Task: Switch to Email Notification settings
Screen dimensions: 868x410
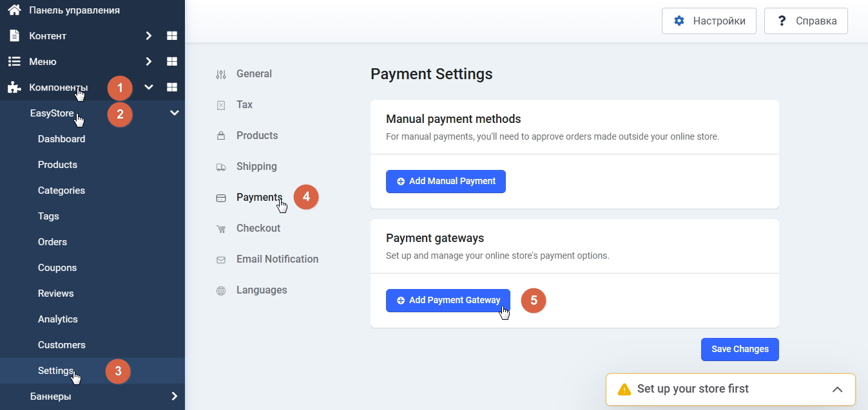Action: pyautogui.click(x=277, y=259)
